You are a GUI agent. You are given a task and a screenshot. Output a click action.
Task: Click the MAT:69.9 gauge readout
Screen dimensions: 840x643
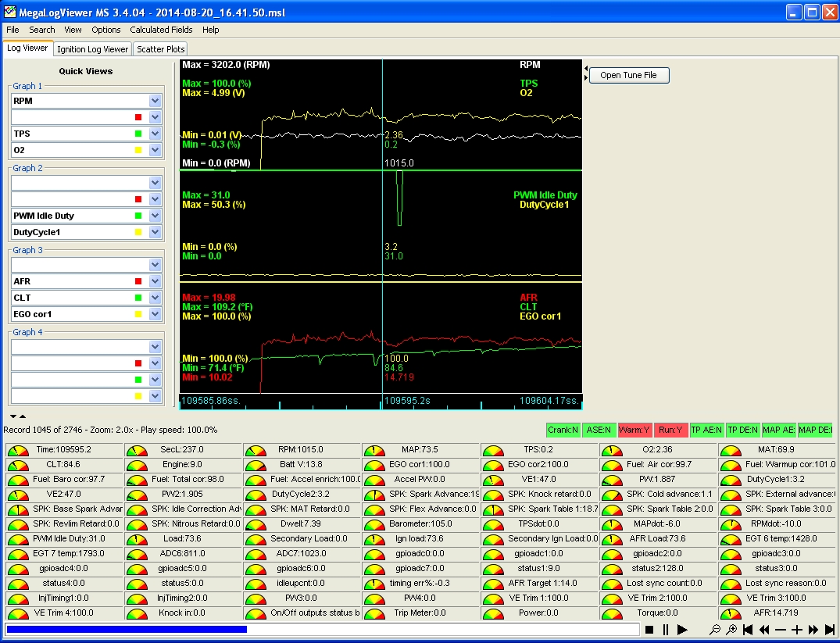[776, 449]
